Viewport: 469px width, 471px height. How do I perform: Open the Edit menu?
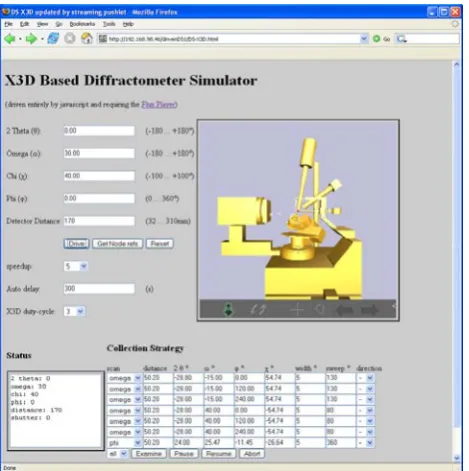(25, 24)
